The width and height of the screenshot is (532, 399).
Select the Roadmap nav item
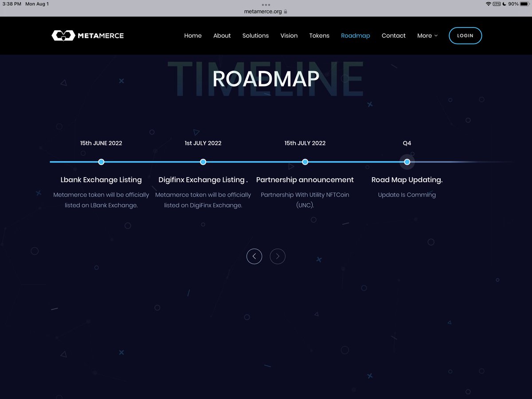pyautogui.click(x=356, y=36)
